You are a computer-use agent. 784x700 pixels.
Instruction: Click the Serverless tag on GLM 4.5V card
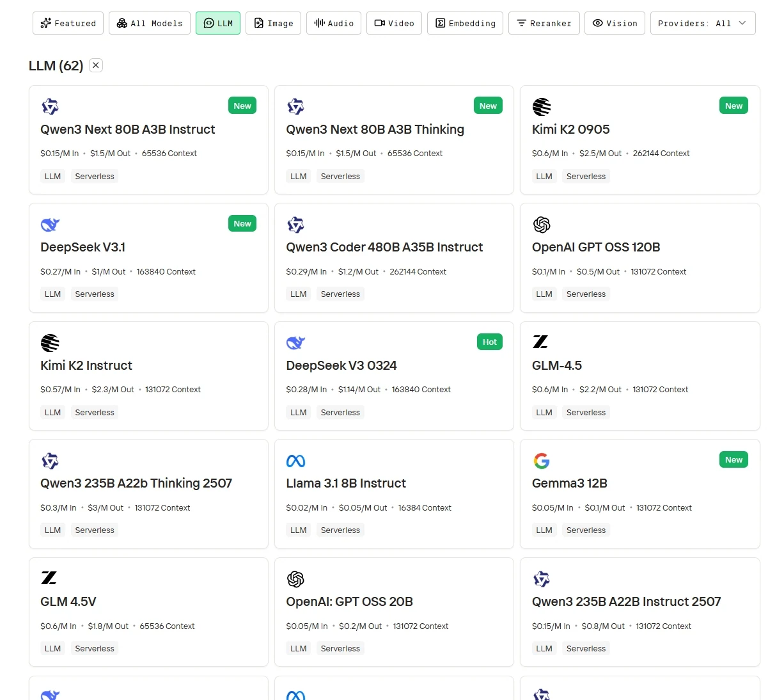click(x=95, y=649)
